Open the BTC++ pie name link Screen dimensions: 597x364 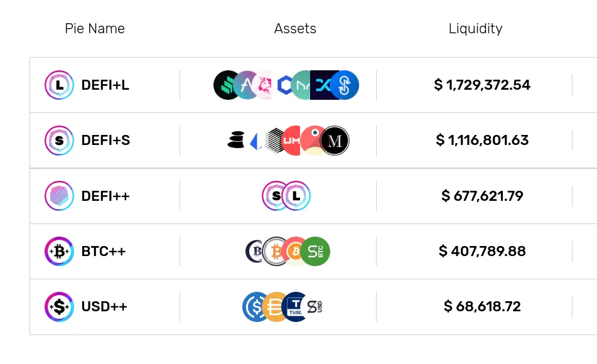tap(104, 251)
